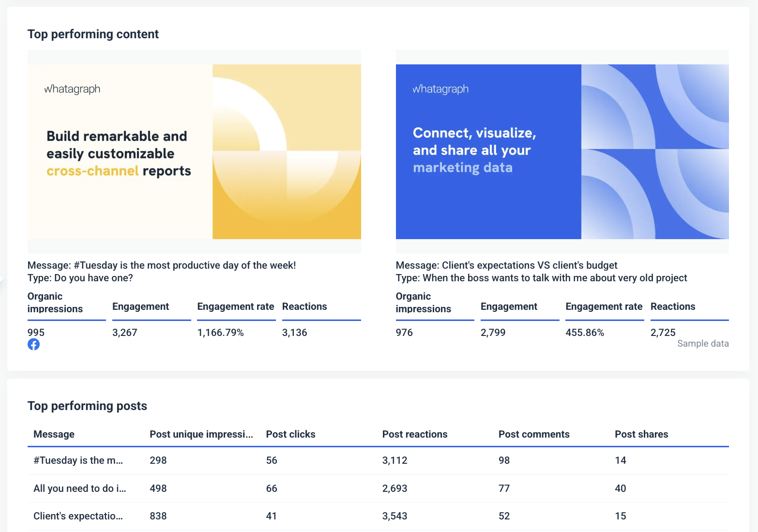Select the yellow cross-channel reports post thumbnail
The image size is (758, 532).
coord(194,152)
